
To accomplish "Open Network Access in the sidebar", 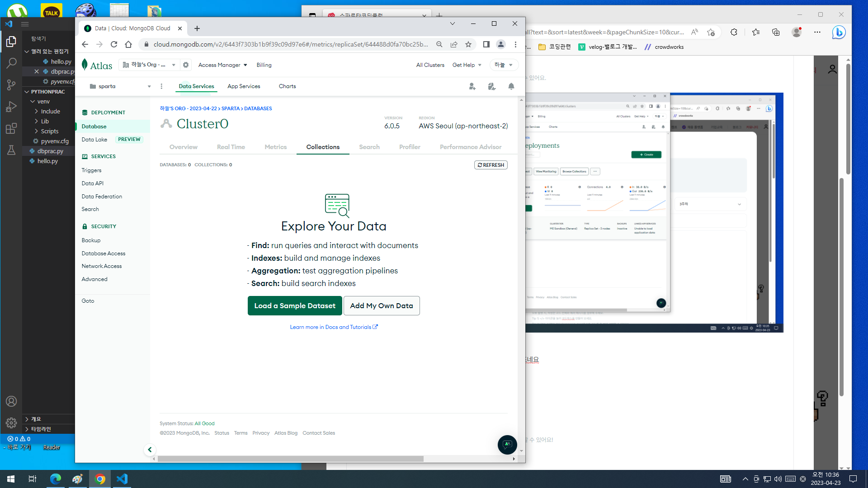I will click(x=102, y=266).
